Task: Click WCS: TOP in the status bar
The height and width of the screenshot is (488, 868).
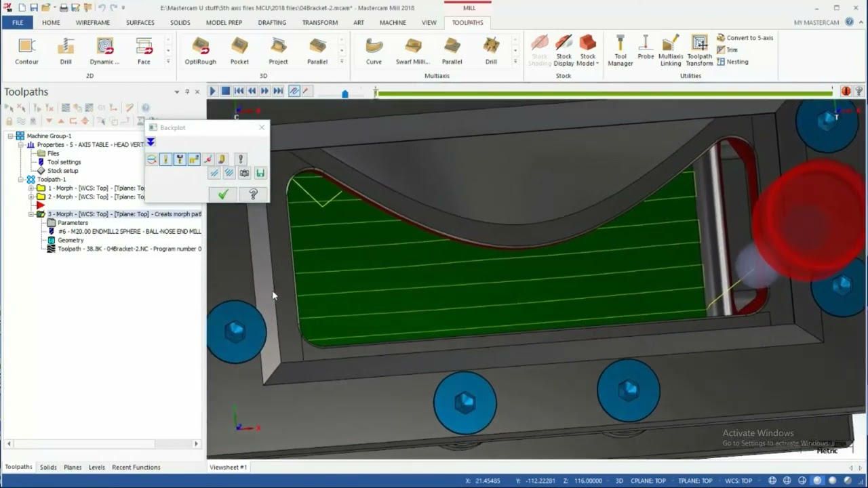Action: pyautogui.click(x=738, y=481)
